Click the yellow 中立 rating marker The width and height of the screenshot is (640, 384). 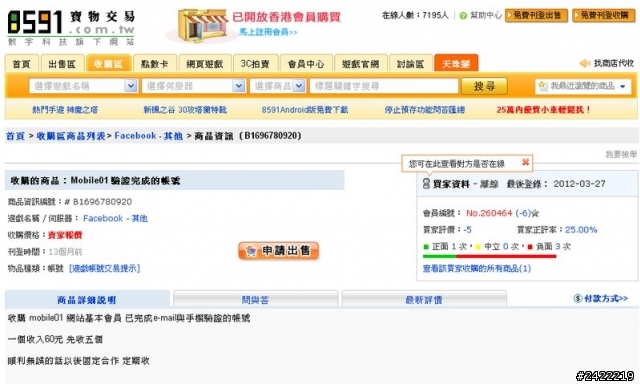click(478, 246)
